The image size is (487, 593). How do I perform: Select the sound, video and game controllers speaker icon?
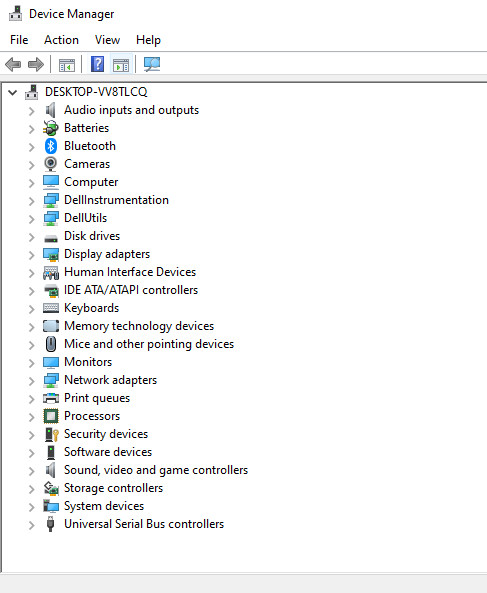pyautogui.click(x=51, y=470)
